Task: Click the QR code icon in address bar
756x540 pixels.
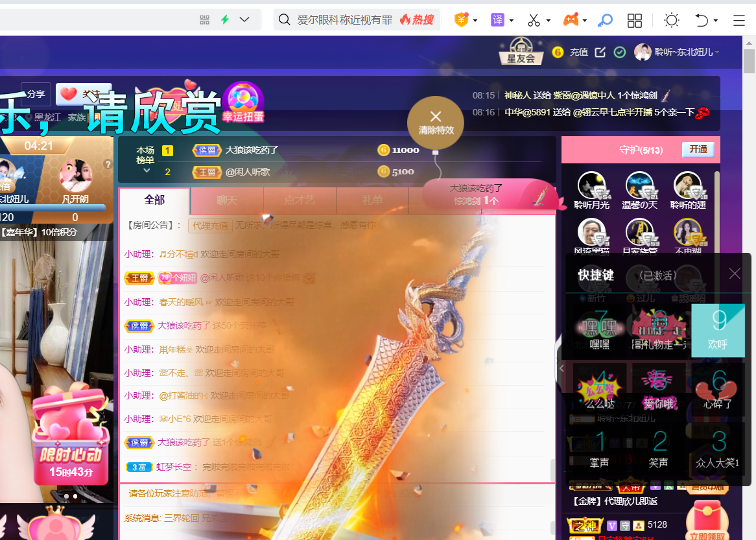Action: (204, 19)
